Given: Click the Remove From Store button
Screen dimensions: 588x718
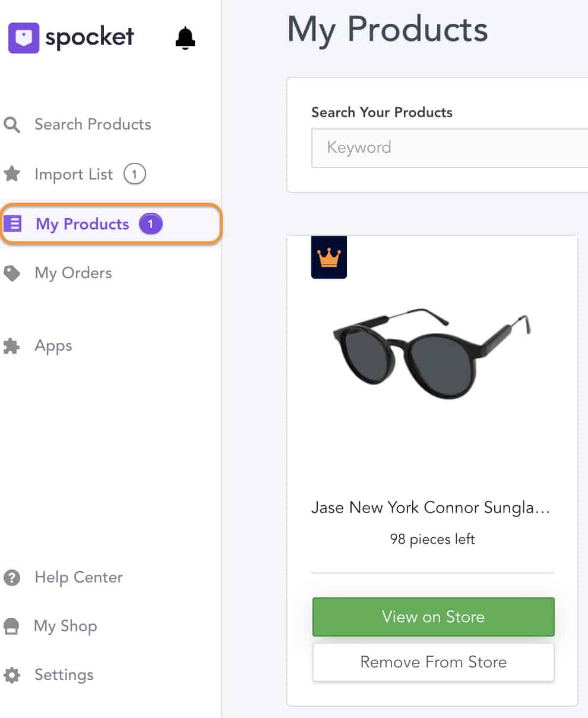Looking at the screenshot, I should click(x=432, y=662).
